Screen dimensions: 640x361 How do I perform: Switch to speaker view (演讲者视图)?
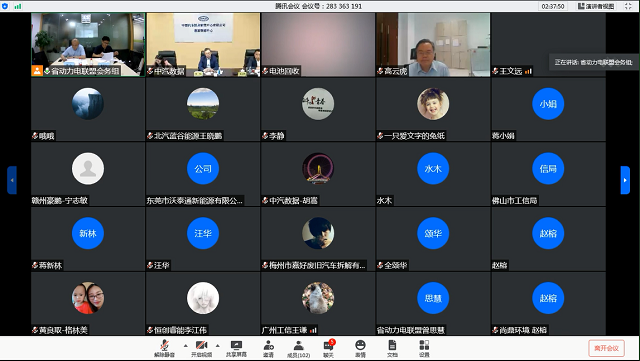tap(596, 6)
